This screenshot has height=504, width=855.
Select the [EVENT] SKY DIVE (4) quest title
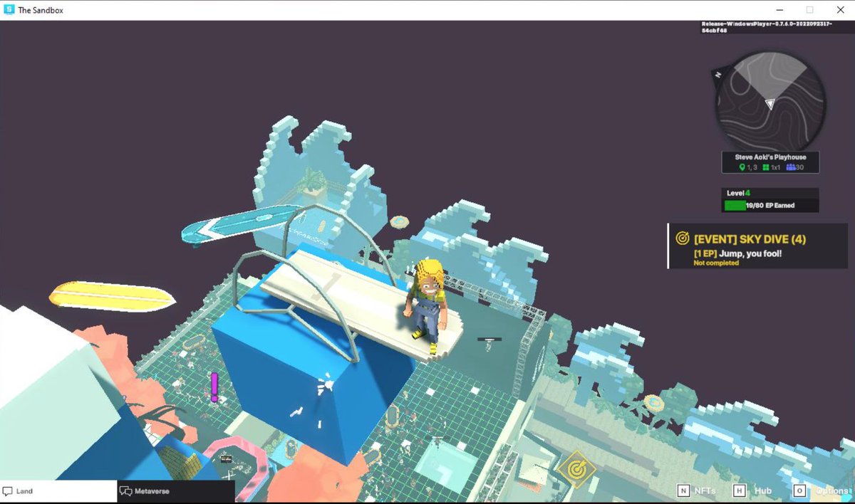pyautogui.click(x=750, y=239)
